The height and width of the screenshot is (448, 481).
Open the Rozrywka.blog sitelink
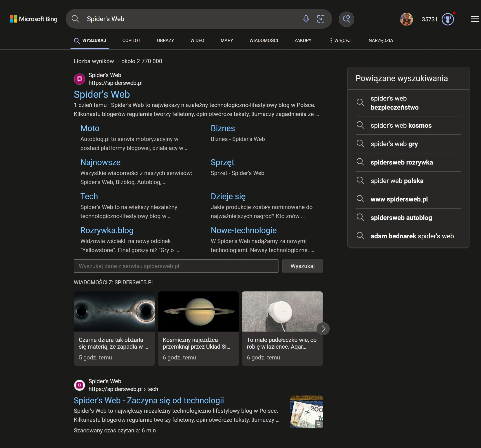pyautogui.click(x=107, y=231)
